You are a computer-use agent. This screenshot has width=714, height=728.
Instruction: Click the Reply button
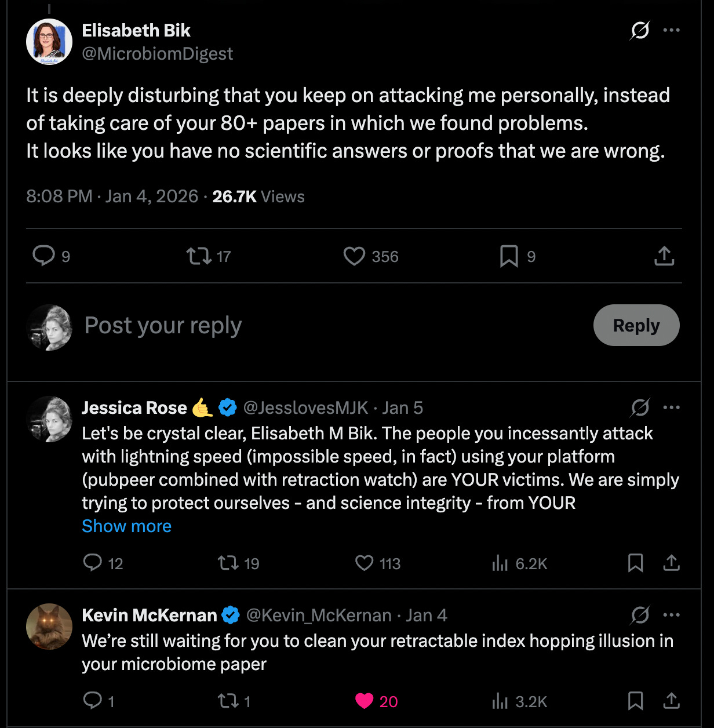click(636, 325)
